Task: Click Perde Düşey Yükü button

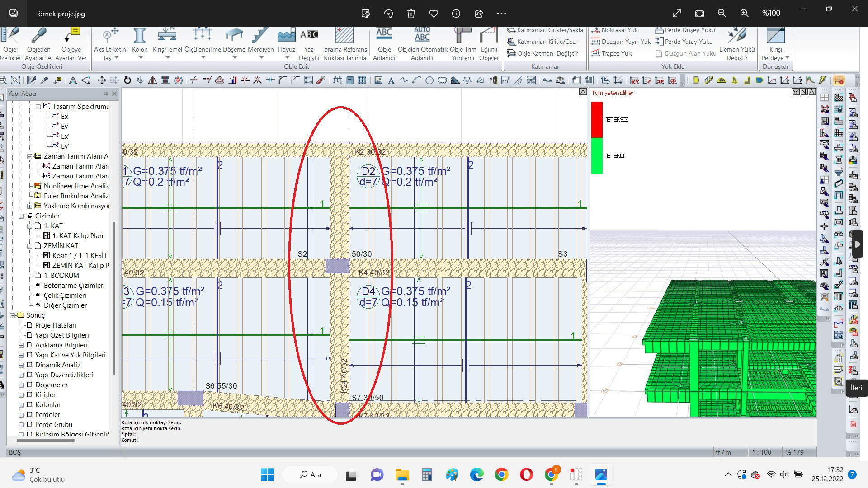Action: [x=685, y=30]
